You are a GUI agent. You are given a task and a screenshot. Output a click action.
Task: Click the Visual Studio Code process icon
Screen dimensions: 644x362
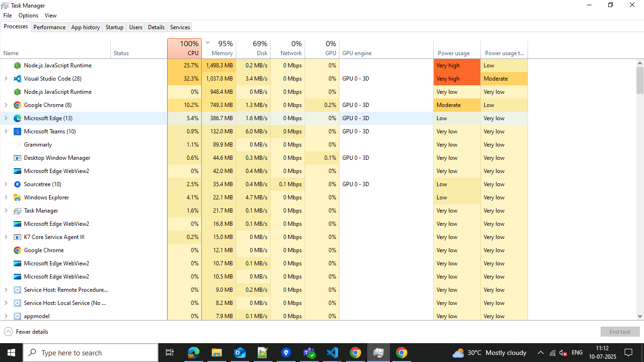(x=17, y=79)
